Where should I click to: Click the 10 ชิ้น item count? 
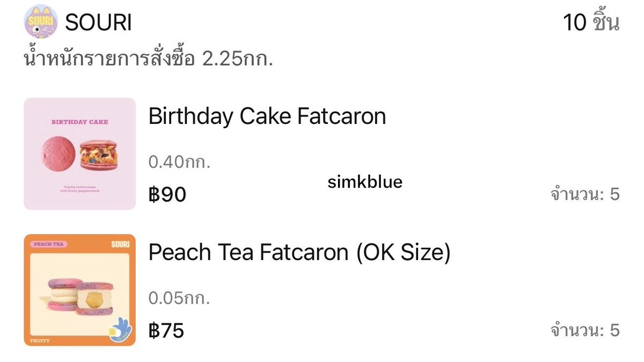(591, 23)
